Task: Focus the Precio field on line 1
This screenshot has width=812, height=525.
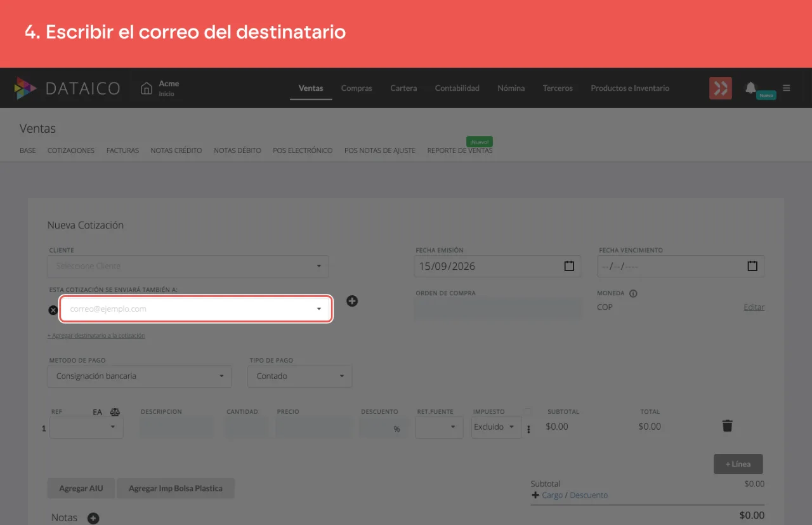Action: point(314,427)
